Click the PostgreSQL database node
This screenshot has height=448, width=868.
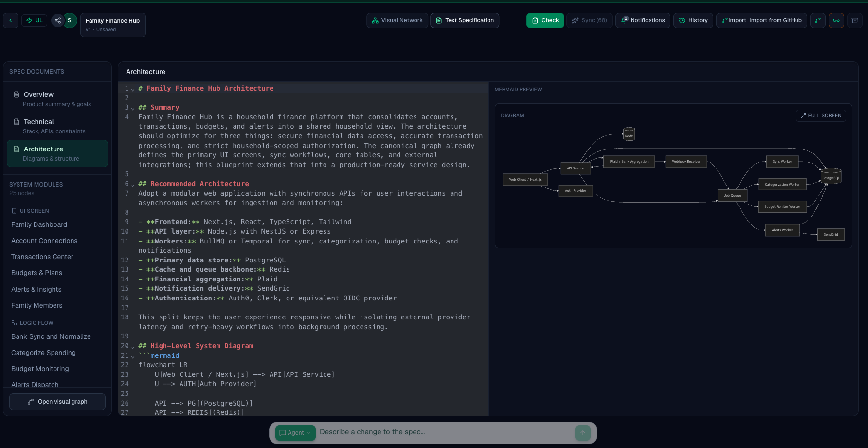[x=831, y=176]
